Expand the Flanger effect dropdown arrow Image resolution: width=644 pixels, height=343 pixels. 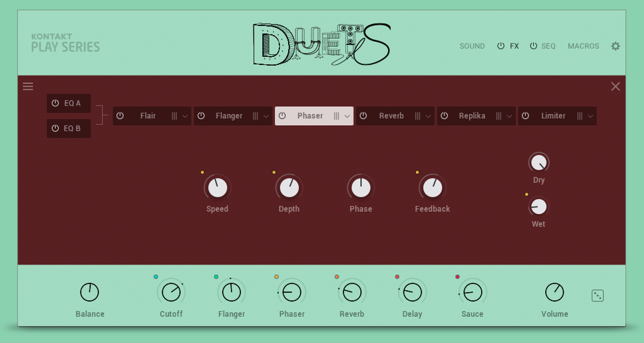coord(266,116)
